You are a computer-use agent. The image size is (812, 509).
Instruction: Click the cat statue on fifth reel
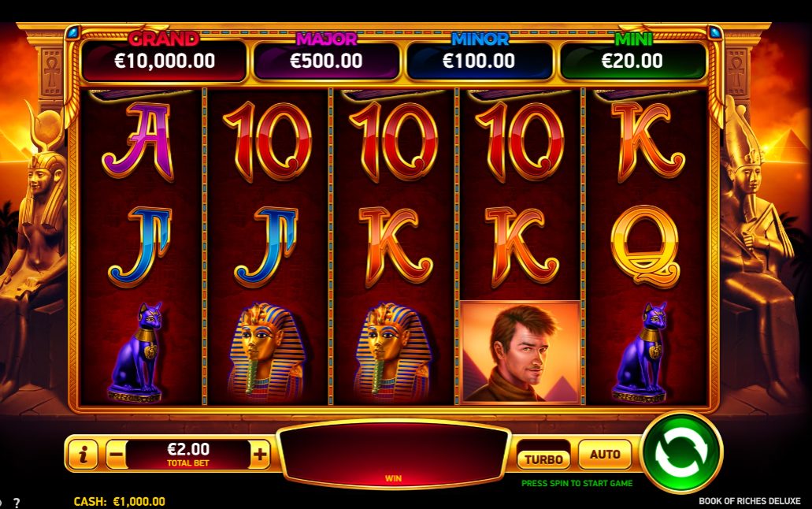point(640,352)
